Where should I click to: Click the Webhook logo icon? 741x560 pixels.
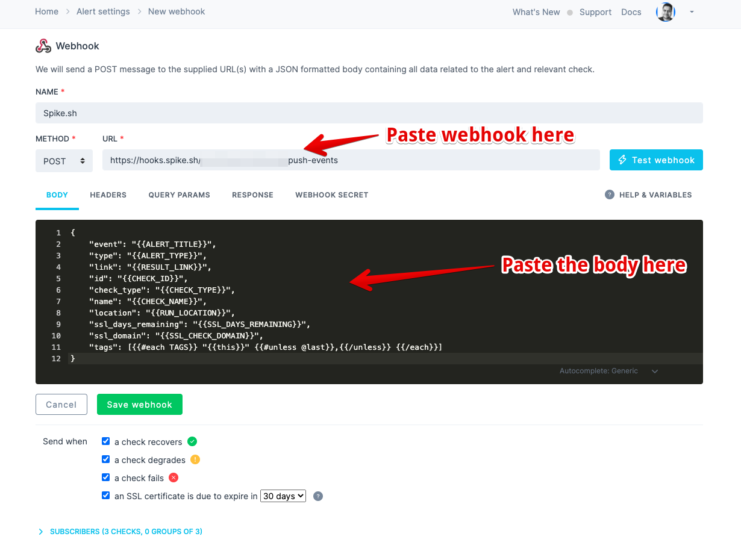(43, 46)
